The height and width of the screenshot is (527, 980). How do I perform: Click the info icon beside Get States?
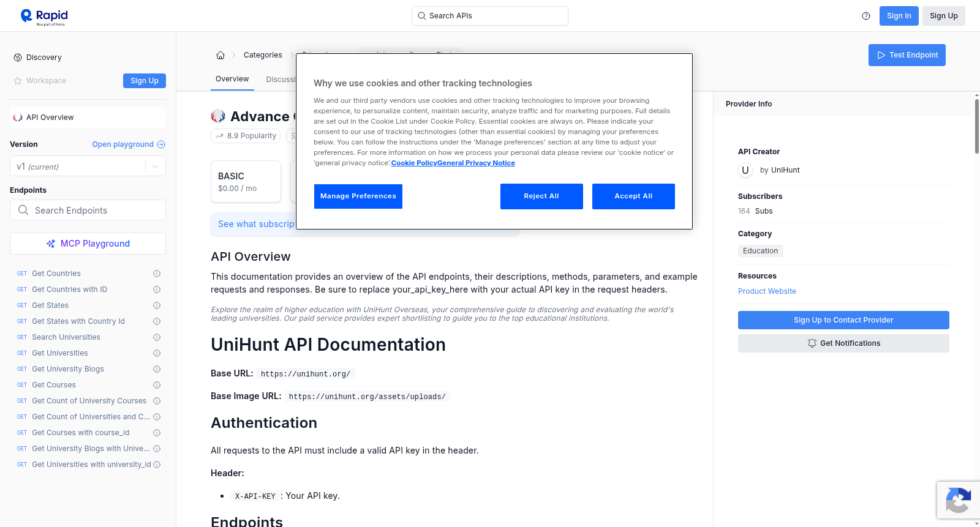point(157,305)
